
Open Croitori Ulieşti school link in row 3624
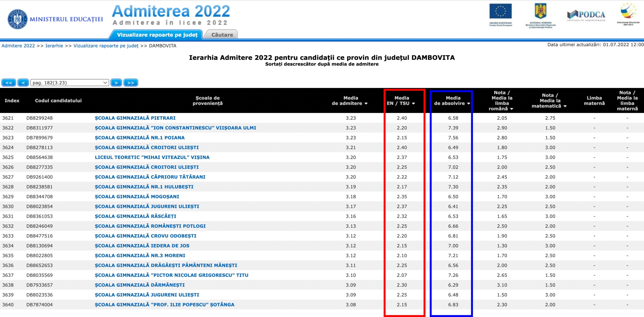(x=147, y=147)
